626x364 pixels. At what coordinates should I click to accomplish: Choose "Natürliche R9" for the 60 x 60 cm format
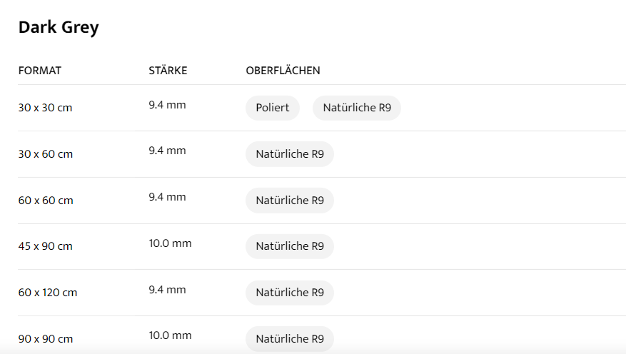[x=290, y=201]
